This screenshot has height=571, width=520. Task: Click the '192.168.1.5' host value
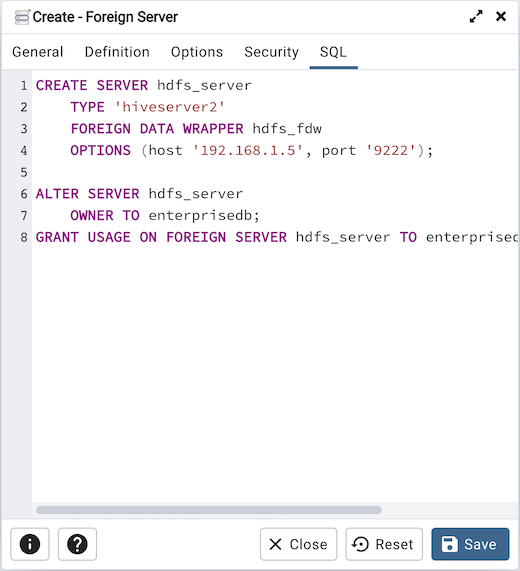coord(248,150)
